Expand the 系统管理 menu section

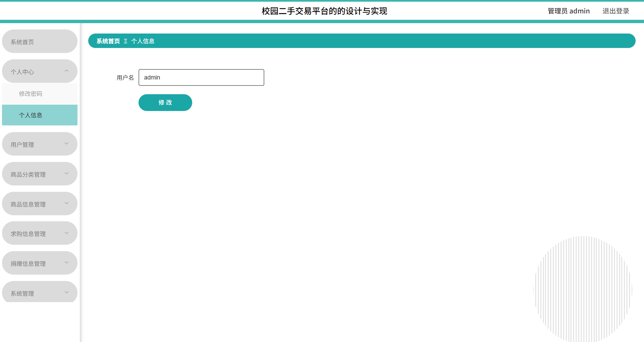[x=40, y=292]
